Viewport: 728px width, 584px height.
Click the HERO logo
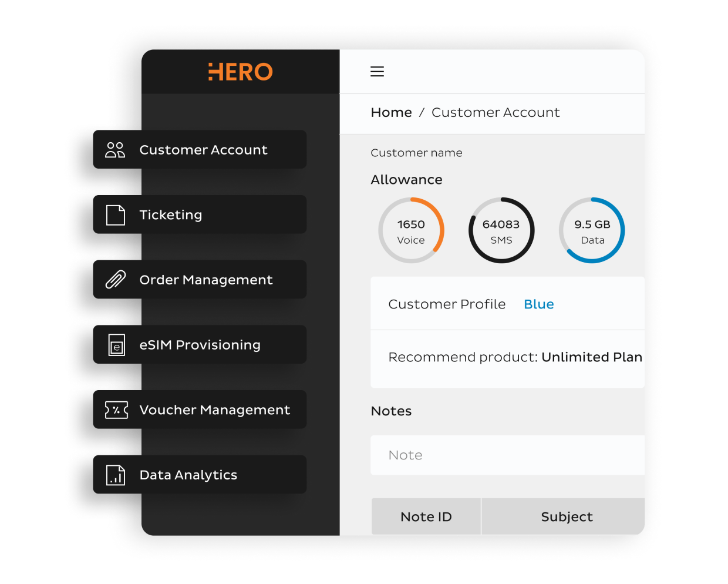[240, 72]
